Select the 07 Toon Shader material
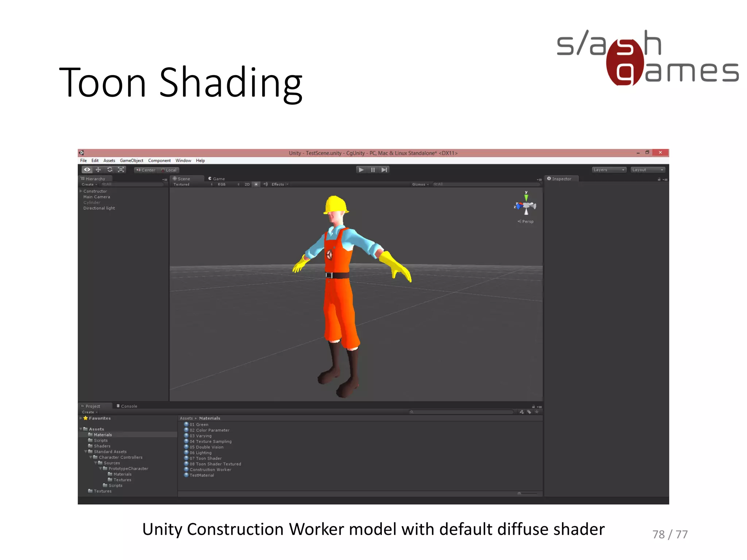747x560 pixels. [x=205, y=459]
